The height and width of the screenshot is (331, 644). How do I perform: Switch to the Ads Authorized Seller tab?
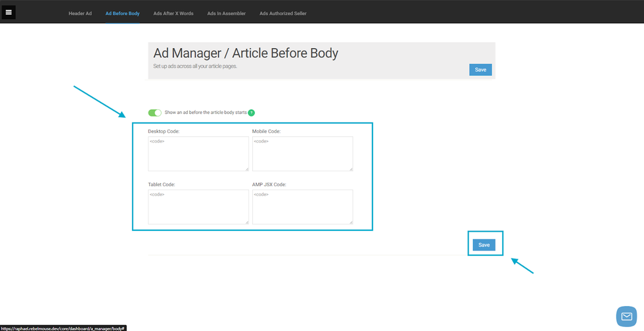click(283, 13)
